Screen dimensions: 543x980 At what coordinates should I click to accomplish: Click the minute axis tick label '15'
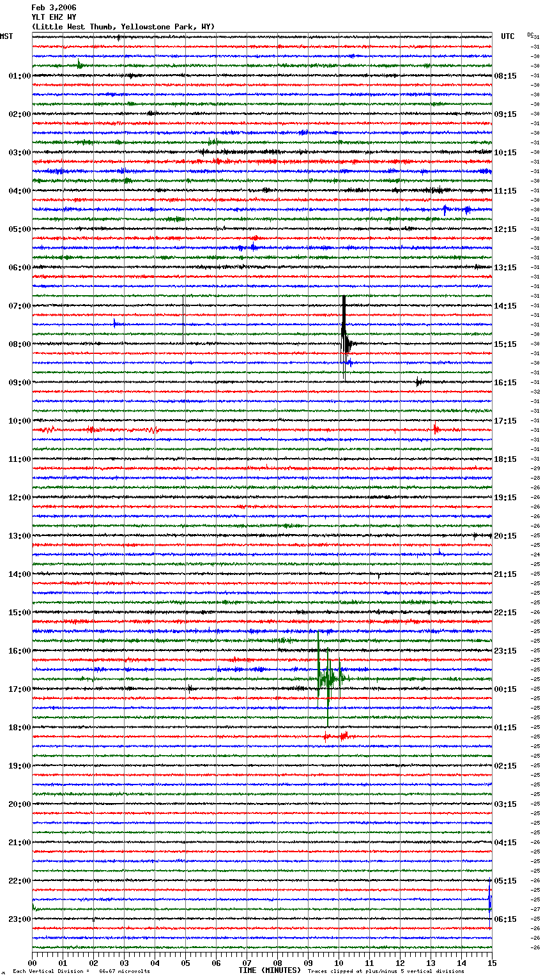coord(492,963)
